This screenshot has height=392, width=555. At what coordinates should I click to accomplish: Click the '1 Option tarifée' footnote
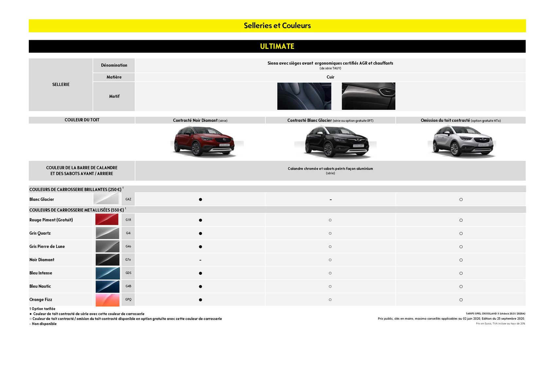coord(43,309)
